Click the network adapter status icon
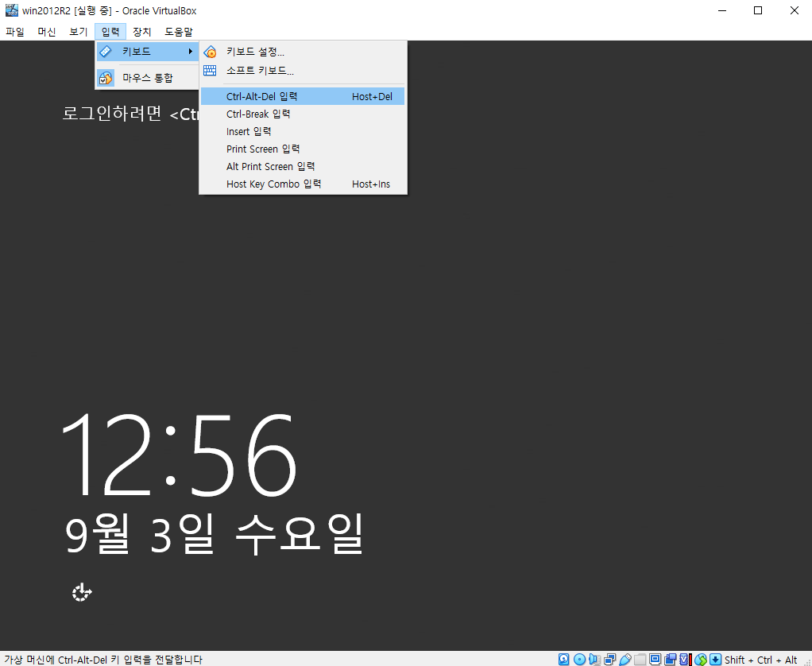The image size is (812, 666). [x=609, y=659]
